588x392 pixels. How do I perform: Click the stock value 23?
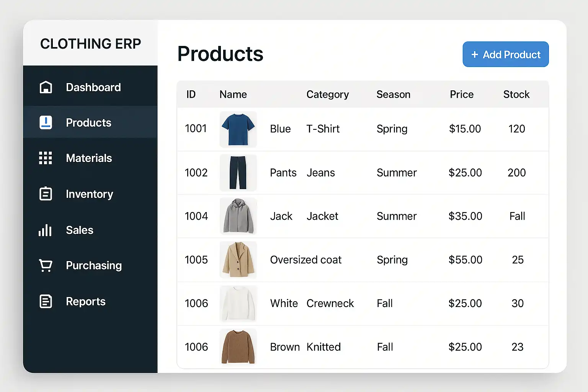tap(518, 347)
